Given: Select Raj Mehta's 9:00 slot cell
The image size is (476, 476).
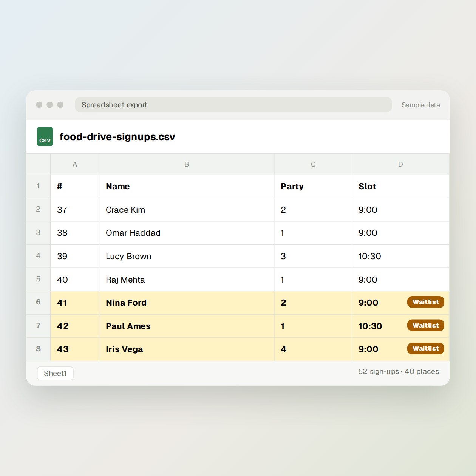Looking at the screenshot, I should tap(400, 280).
